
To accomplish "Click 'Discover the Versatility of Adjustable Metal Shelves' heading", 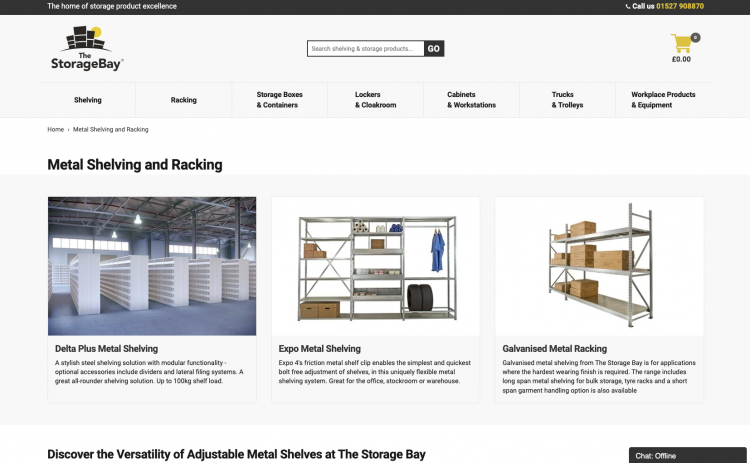I will pyautogui.click(x=236, y=454).
